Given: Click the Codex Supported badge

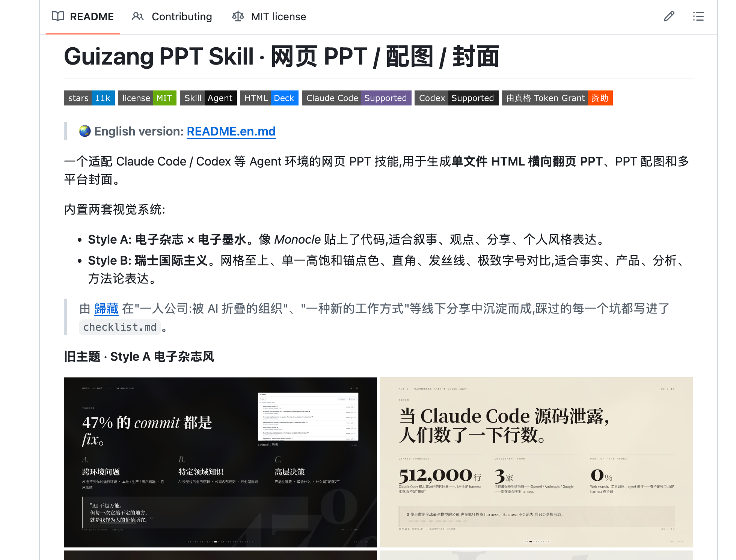Looking at the screenshot, I should click(x=457, y=98).
